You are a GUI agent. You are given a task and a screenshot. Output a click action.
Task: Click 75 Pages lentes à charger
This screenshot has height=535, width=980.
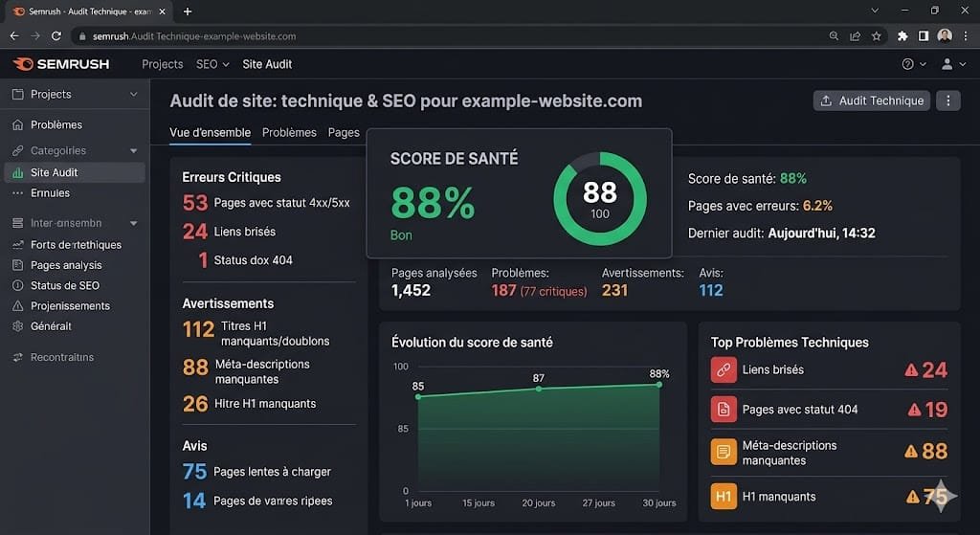click(256, 471)
